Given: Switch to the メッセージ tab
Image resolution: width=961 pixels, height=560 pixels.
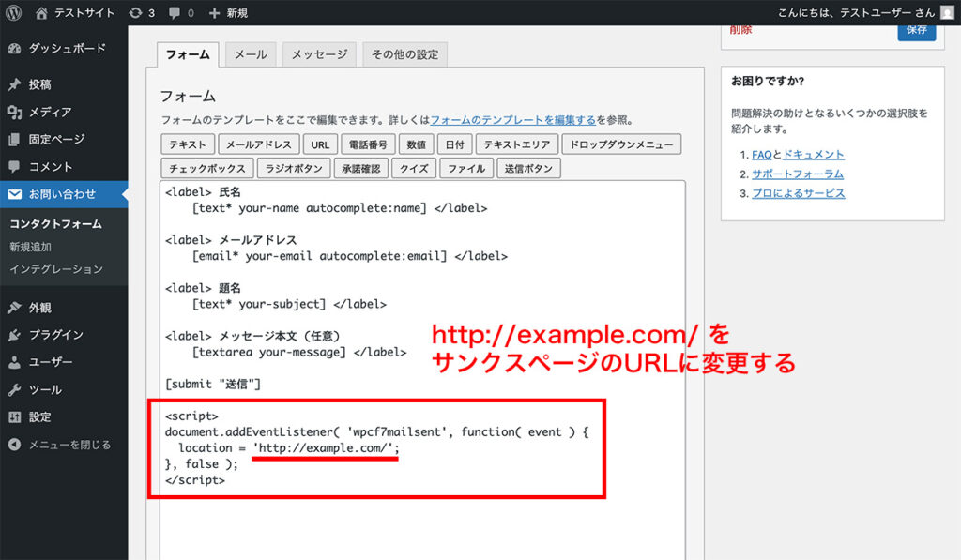Looking at the screenshot, I should tap(319, 54).
